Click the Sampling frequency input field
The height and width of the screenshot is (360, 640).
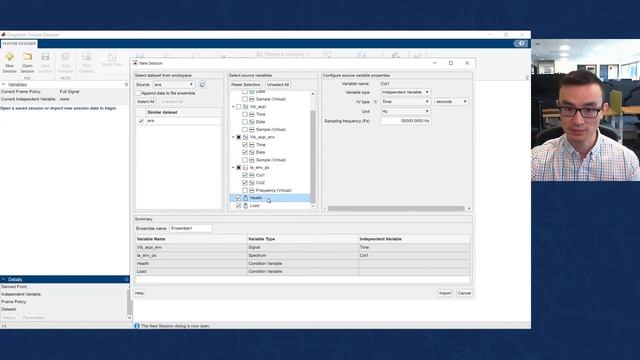[x=406, y=121]
